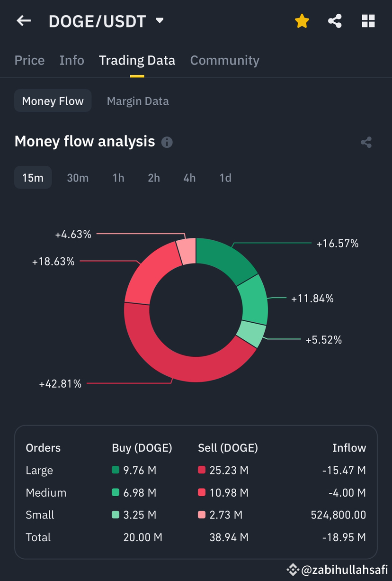The width and height of the screenshot is (392, 581).
Task: Select the Money Flow view
Action: click(x=53, y=100)
